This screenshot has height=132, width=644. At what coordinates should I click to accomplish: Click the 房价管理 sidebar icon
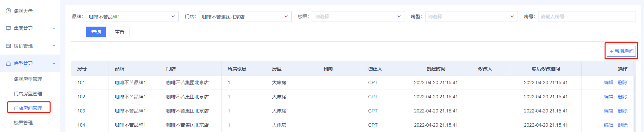[x=8, y=46]
